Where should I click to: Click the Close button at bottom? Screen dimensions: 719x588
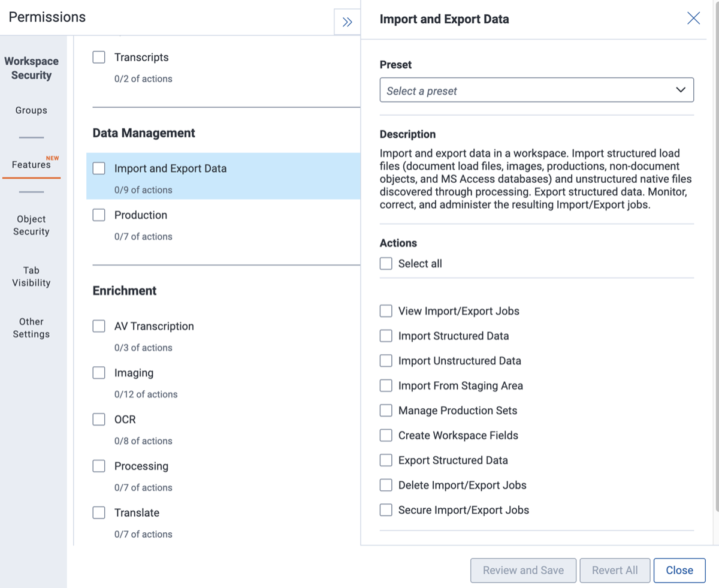(679, 570)
